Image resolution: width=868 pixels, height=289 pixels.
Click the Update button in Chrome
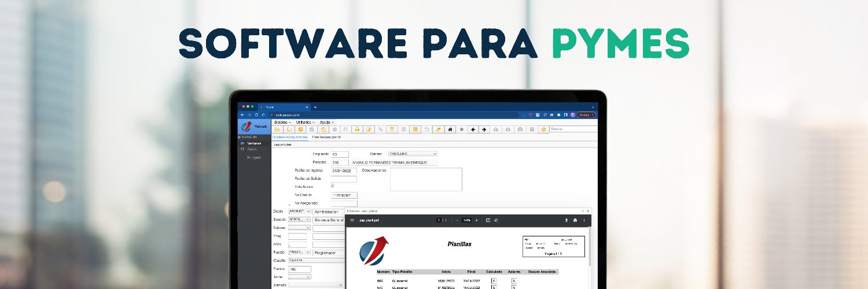[584, 115]
